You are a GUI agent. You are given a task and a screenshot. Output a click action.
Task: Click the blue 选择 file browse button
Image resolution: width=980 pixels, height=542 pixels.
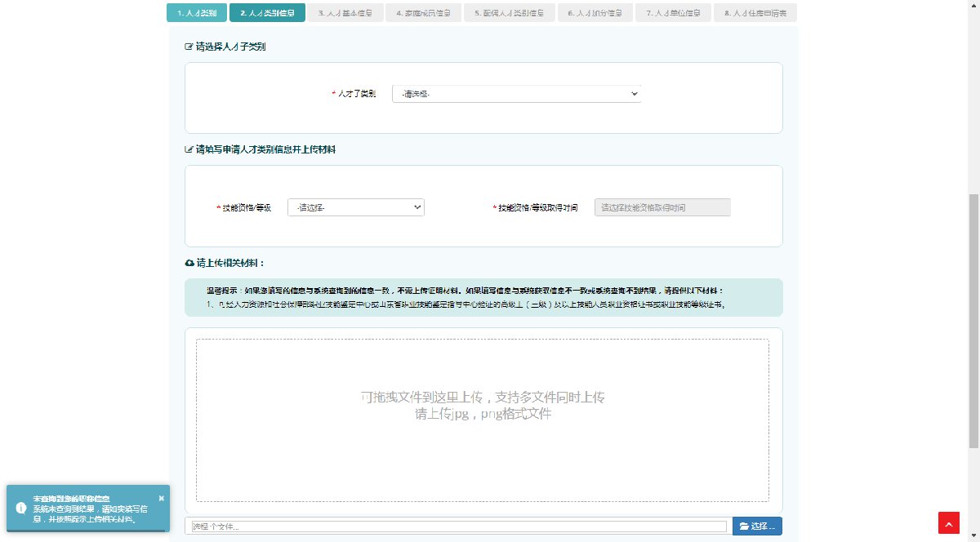pos(757,526)
